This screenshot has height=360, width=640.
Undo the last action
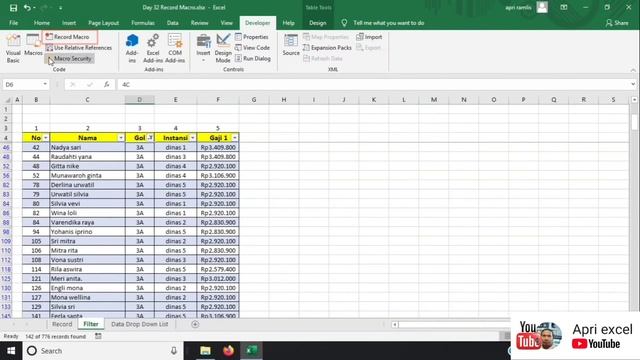click(x=27, y=7)
